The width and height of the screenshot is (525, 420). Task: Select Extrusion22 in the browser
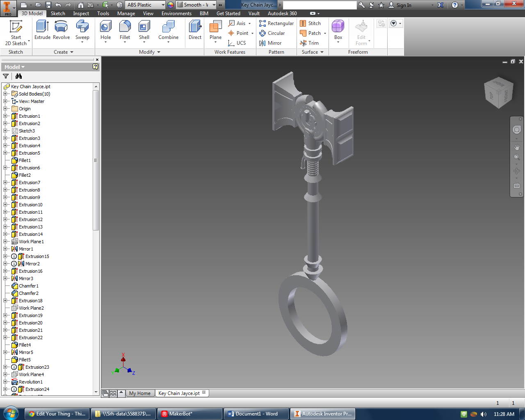click(31, 338)
